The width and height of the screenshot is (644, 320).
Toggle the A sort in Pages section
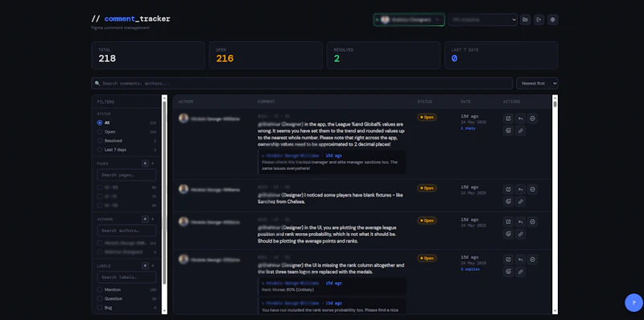click(x=153, y=164)
